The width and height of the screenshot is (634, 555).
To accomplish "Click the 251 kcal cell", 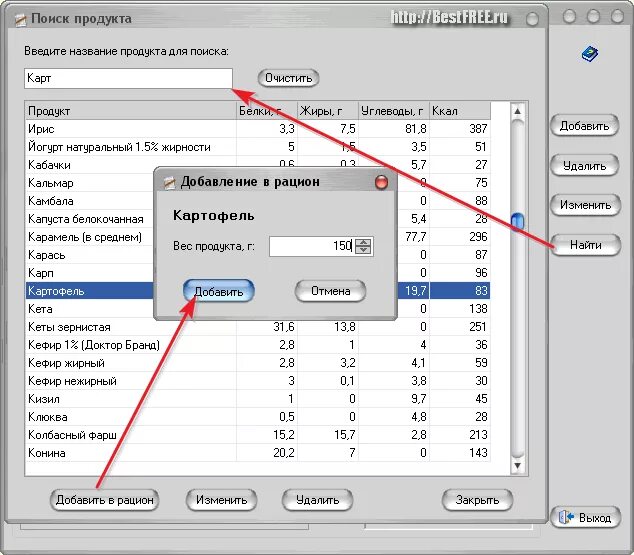I will coord(460,327).
